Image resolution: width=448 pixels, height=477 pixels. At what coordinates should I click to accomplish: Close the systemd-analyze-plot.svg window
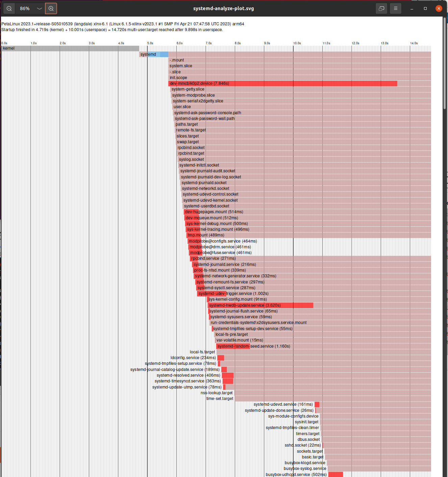[439, 8]
